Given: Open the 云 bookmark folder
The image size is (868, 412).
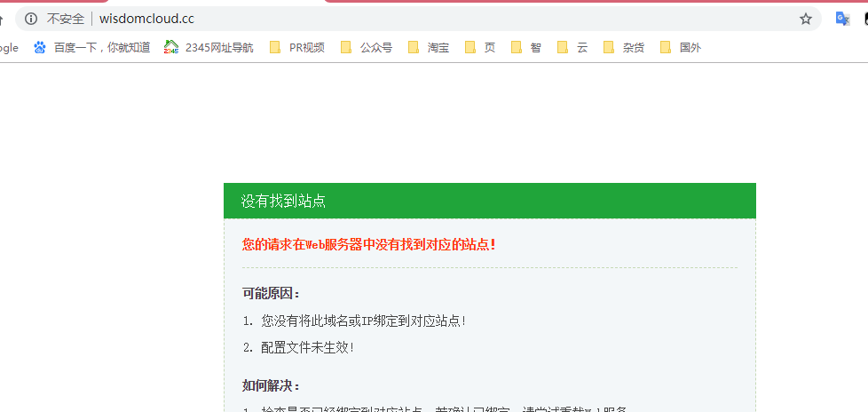Looking at the screenshot, I should (x=572, y=48).
